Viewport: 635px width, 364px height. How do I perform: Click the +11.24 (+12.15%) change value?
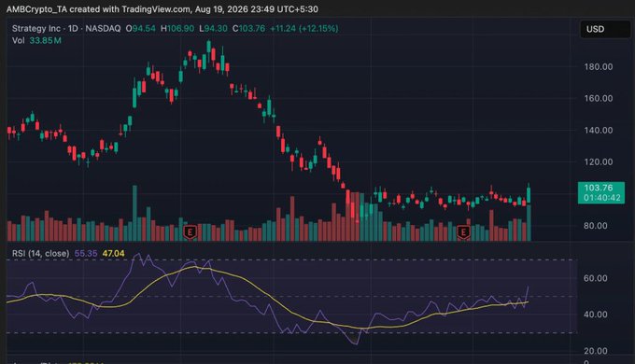point(303,28)
